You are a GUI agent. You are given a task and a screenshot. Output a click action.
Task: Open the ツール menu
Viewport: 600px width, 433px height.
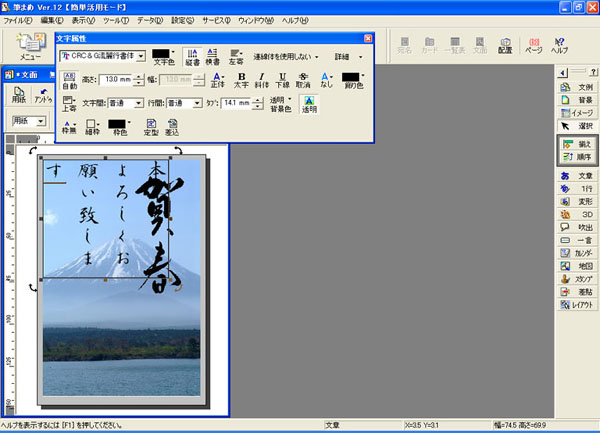(x=116, y=20)
